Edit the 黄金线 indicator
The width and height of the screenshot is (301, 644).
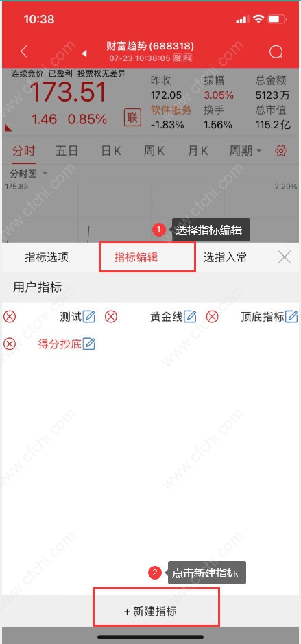(x=190, y=317)
